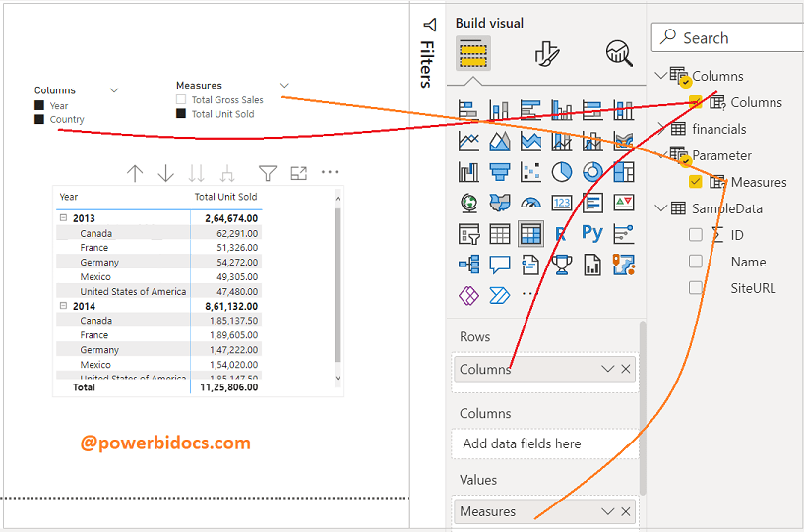Select the matrix visual

click(x=530, y=234)
